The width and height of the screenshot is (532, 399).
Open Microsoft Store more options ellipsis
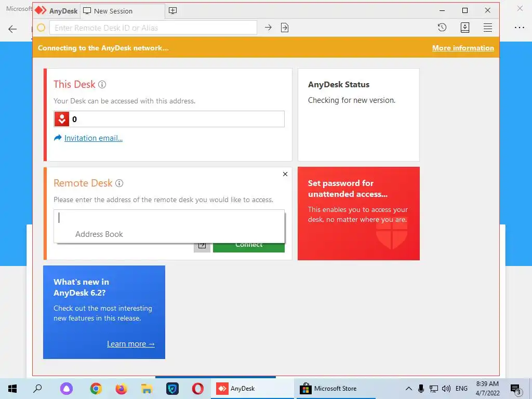point(519,28)
